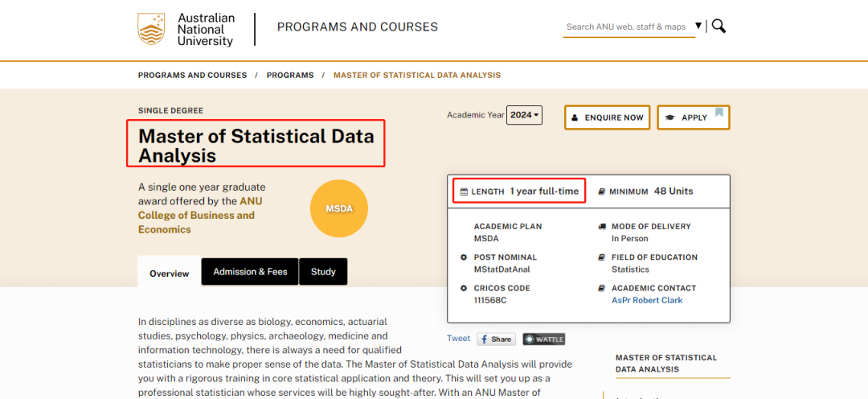
Task: Click the APPLY button
Action: pos(693,117)
